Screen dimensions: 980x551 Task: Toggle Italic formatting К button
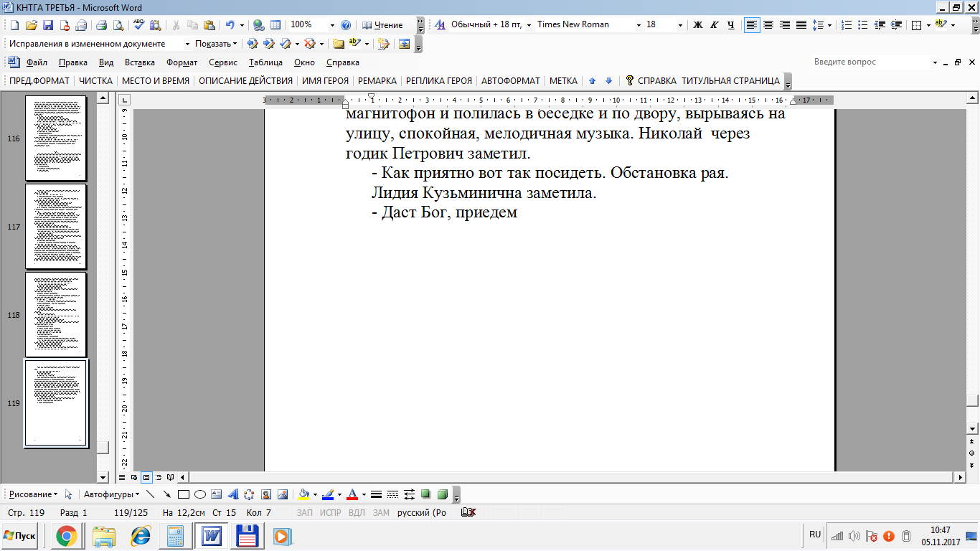pyautogui.click(x=715, y=25)
